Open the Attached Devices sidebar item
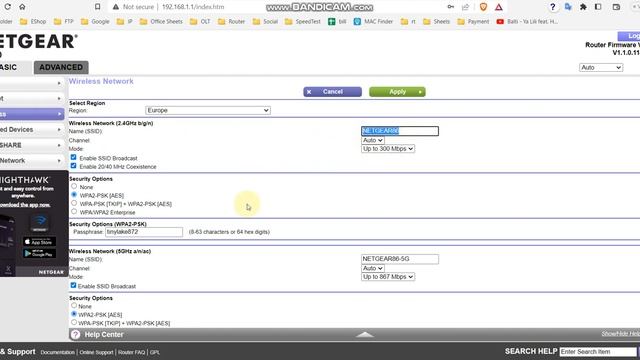 tap(31, 129)
